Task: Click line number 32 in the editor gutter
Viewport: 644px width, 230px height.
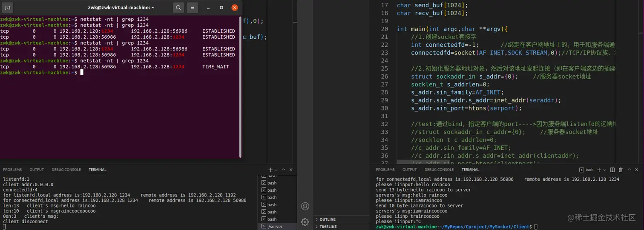Action: [x=384, y=124]
